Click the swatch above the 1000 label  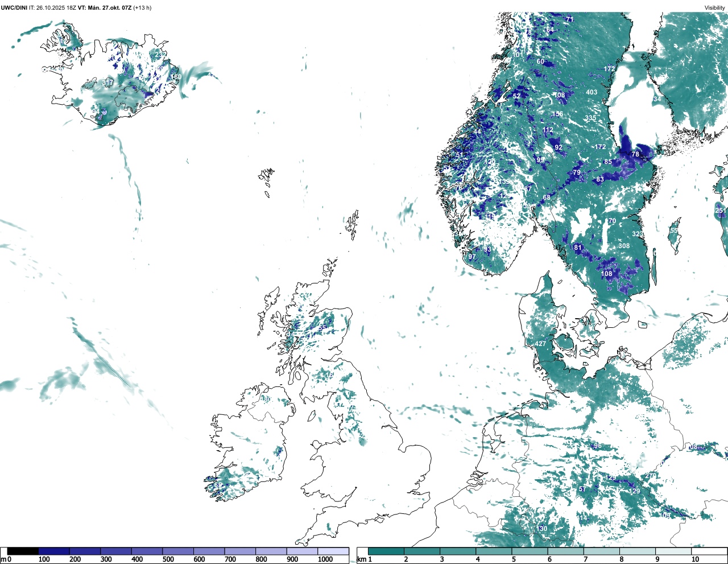pyautogui.click(x=333, y=551)
